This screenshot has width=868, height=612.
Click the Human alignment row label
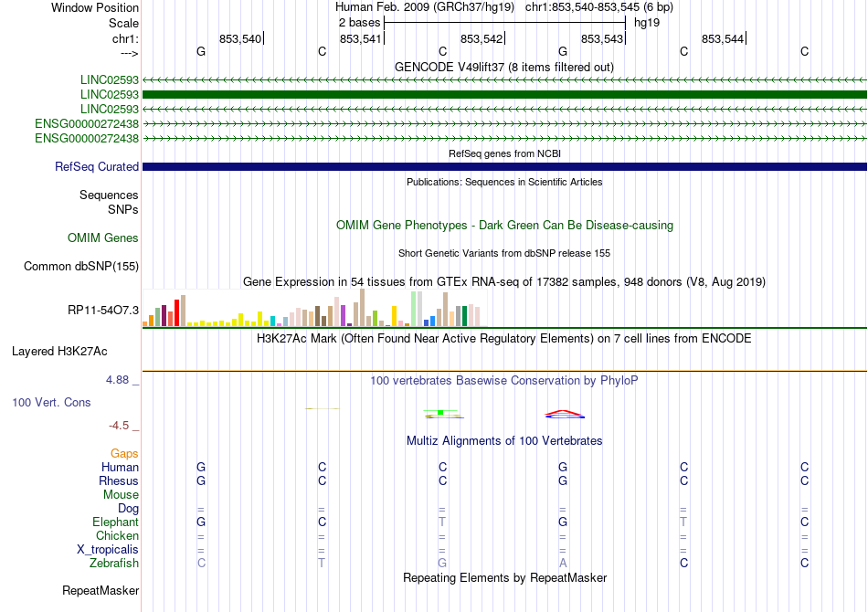tap(120, 467)
